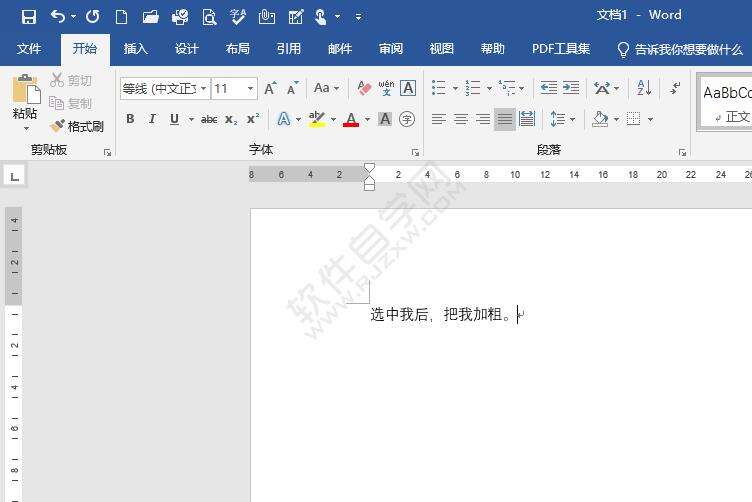Toggle superscript formatting
This screenshot has width=752, height=502.
tap(253, 119)
